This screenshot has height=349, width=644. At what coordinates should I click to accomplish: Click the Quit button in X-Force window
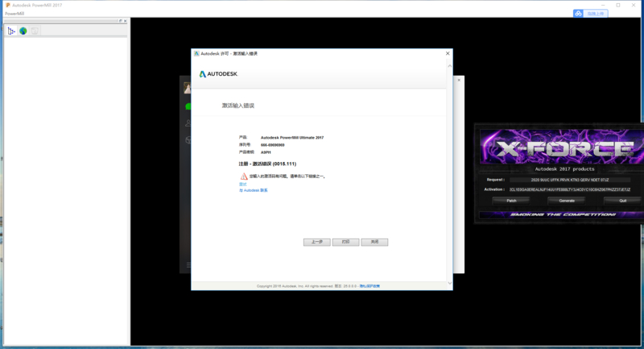622,201
